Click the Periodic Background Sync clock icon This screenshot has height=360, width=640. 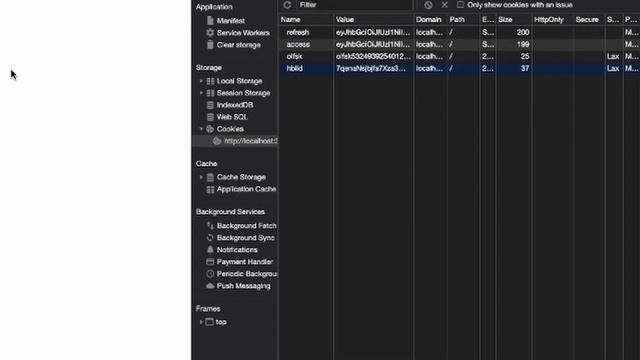[x=210, y=273]
